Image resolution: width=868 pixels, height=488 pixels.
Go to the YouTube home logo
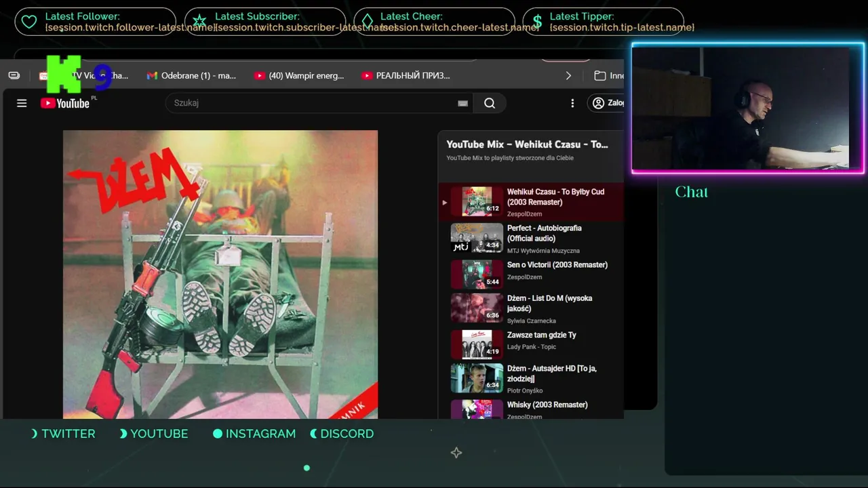coord(65,103)
